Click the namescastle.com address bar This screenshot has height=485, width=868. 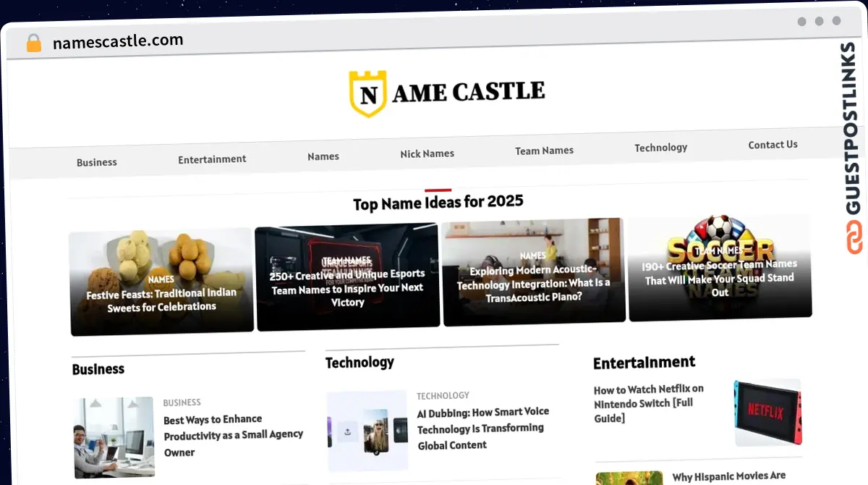coord(118,41)
